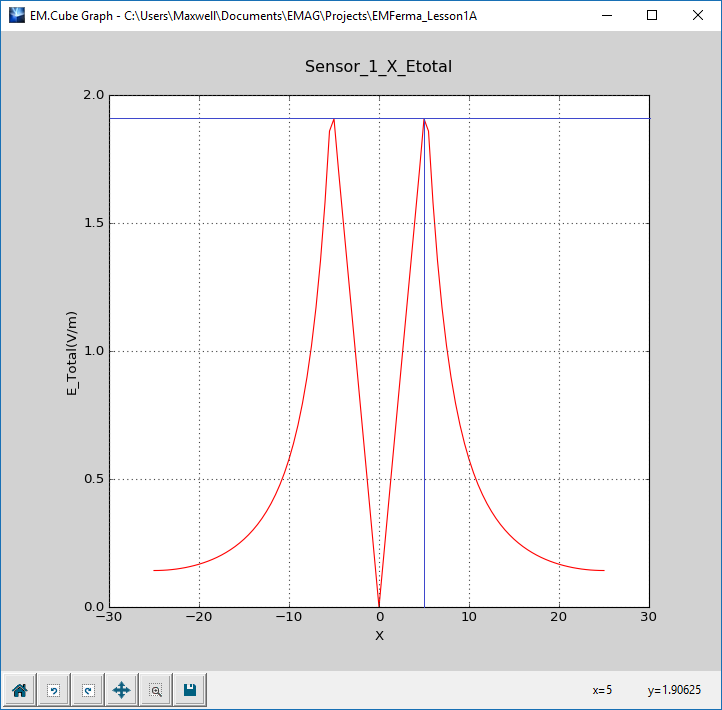Click the red curve's minimum at X zero

click(x=379, y=604)
